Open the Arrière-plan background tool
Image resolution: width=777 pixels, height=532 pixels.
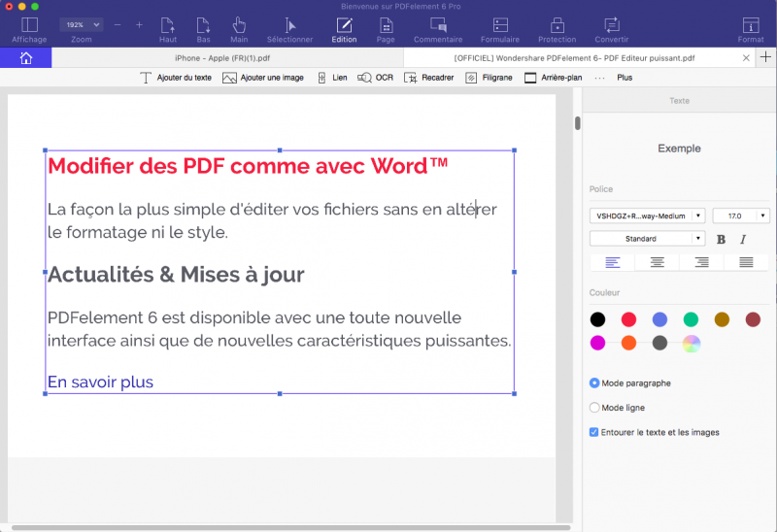(553, 78)
